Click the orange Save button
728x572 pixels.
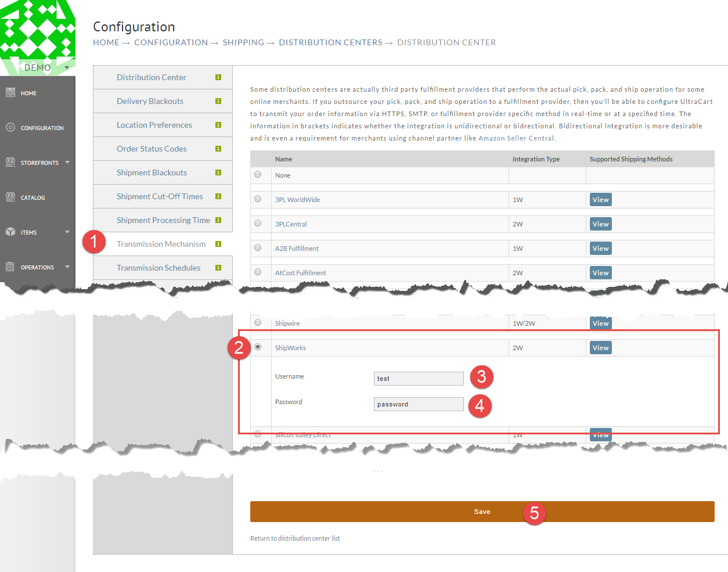tap(482, 512)
